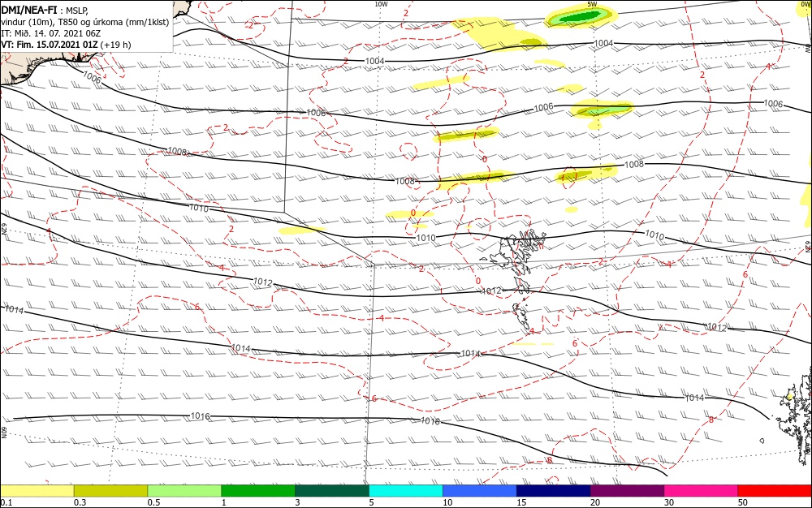Click the pink 30 mm legend swatch

point(702,491)
